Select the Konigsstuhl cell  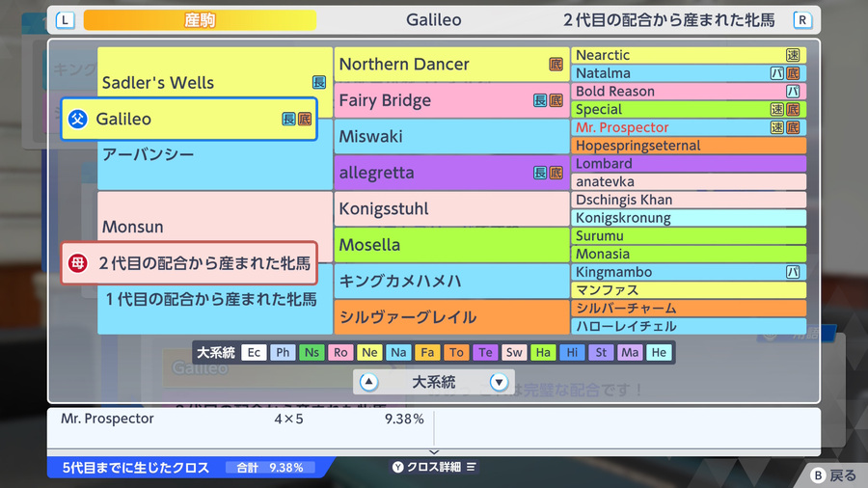[451, 208]
